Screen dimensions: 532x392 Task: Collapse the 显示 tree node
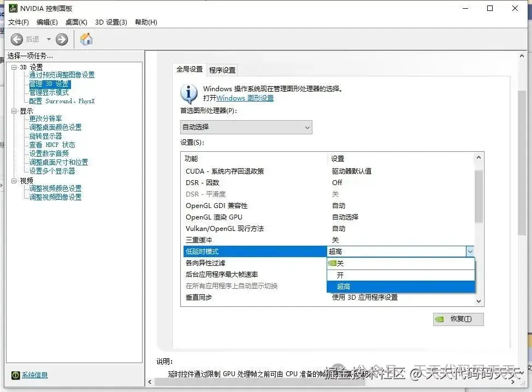click(14, 111)
